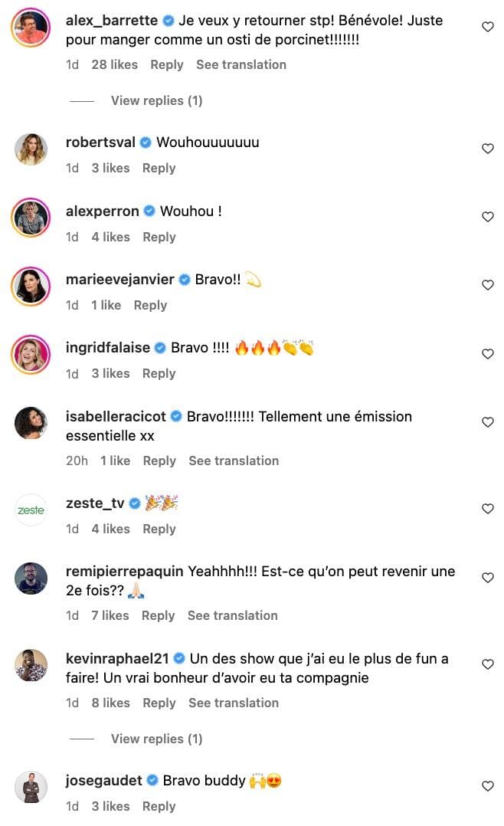Expand replies under alex_barrette's comment
The width and height of the screenshot is (504, 826).
coord(156,100)
